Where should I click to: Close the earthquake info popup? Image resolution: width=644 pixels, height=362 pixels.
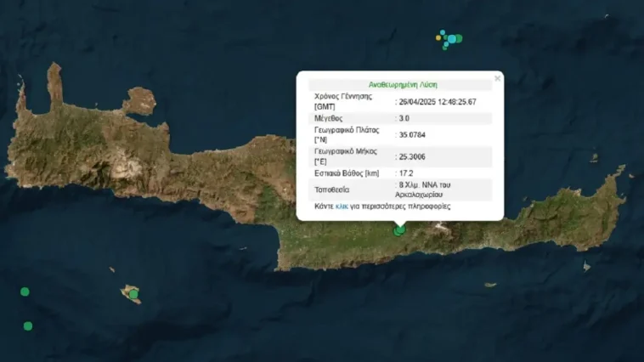click(x=498, y=78)
